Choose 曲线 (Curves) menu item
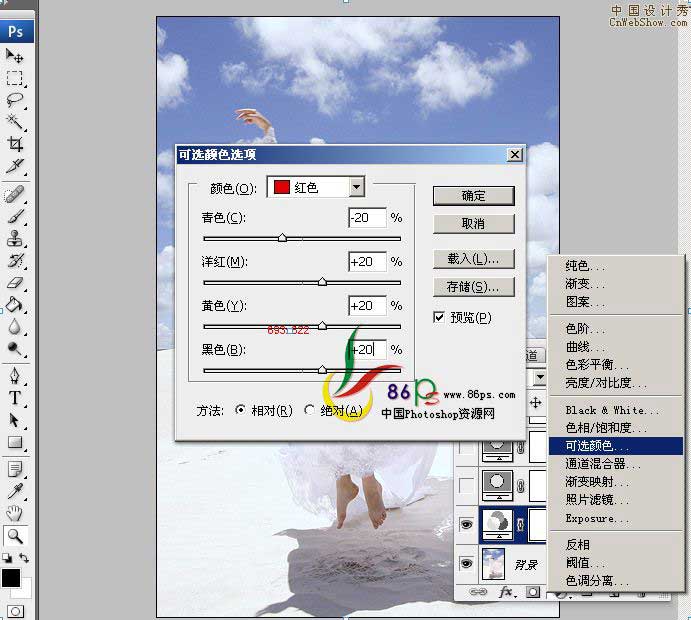This screenshot has width=691, height=620. click(x=616, y=347)
